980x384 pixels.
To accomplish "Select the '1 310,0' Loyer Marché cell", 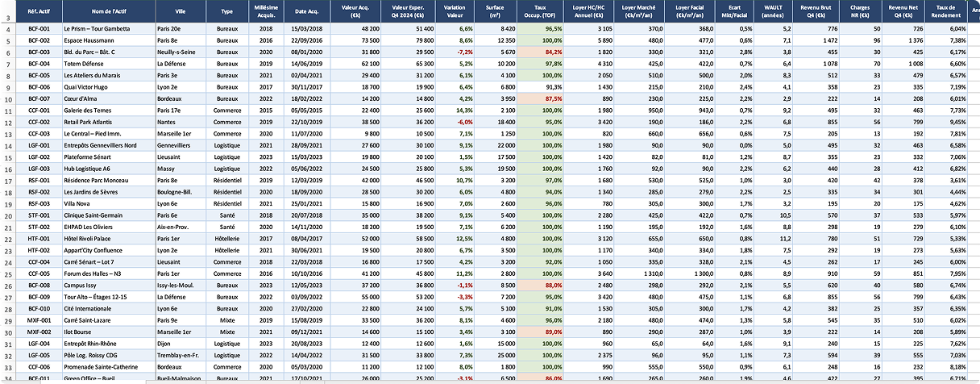I will [x=639, y=273].
